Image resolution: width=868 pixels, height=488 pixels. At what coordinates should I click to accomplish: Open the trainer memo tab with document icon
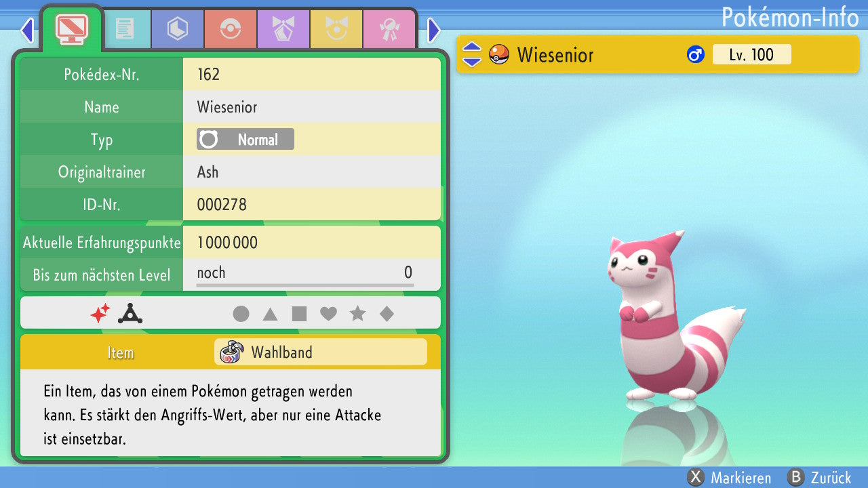point(124,28)
